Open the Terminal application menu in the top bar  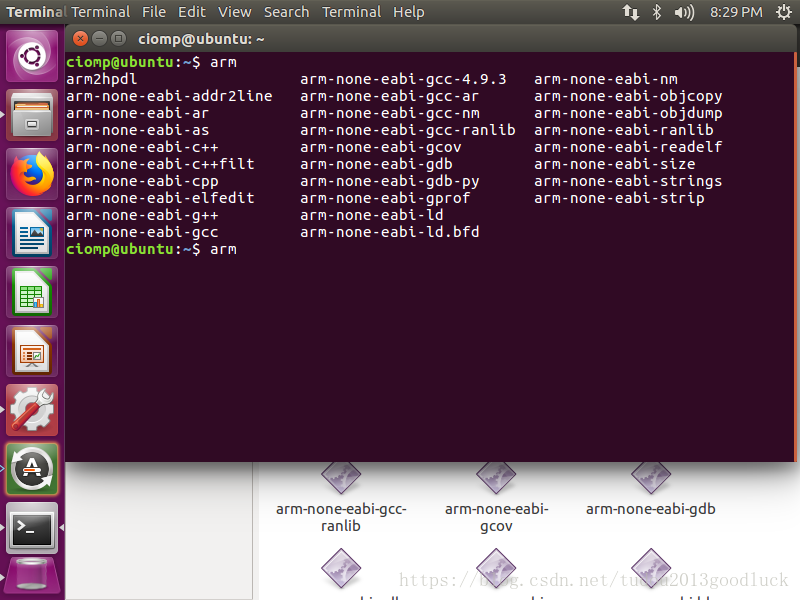(101, 12)
